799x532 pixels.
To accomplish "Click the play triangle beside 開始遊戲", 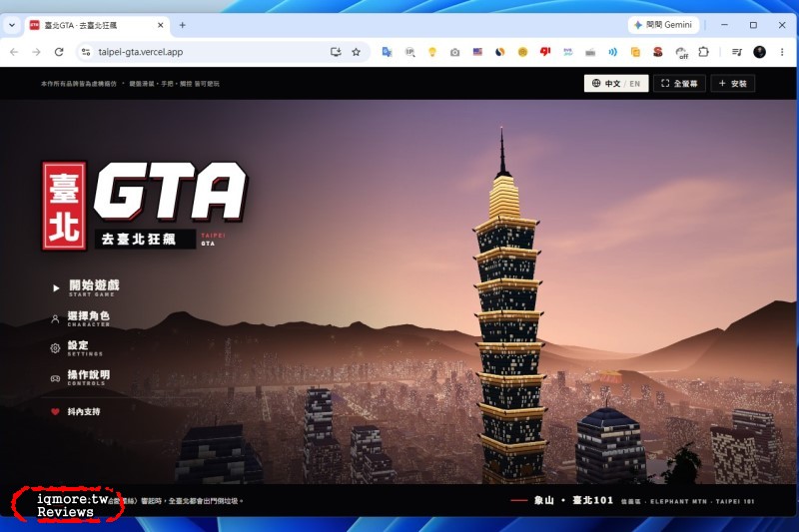I will point(56,288).
